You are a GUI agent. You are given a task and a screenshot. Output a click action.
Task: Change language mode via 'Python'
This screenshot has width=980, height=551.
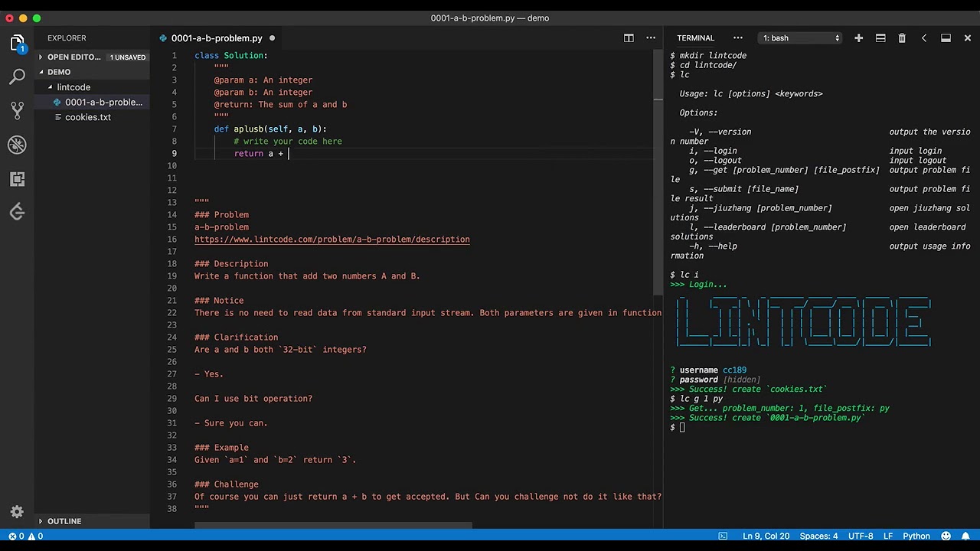(916, 536)
